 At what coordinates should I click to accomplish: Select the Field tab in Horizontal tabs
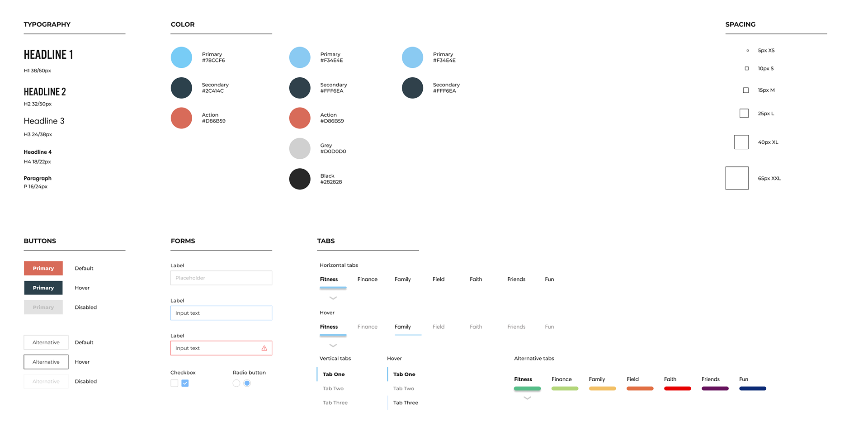439,279
